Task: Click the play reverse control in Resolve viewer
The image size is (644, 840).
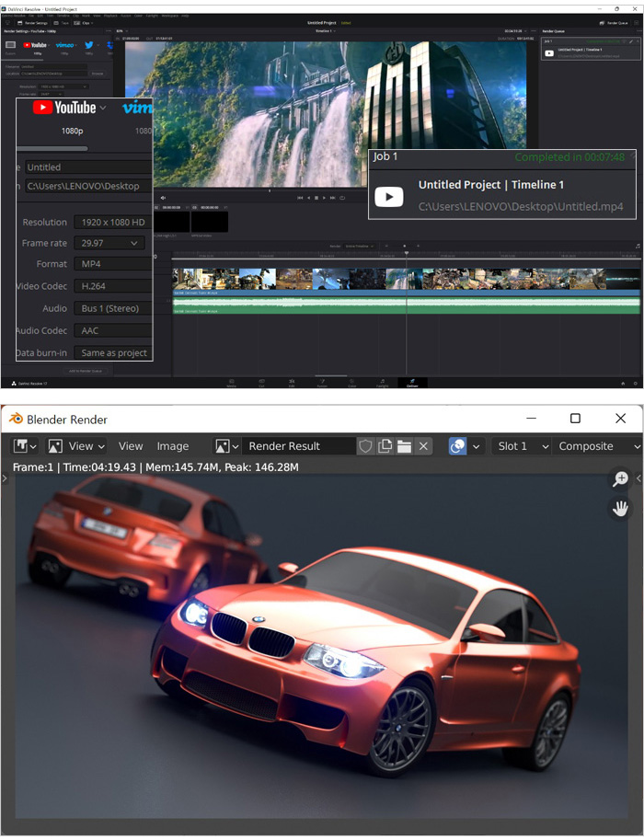Action: (x=308, y=198)
